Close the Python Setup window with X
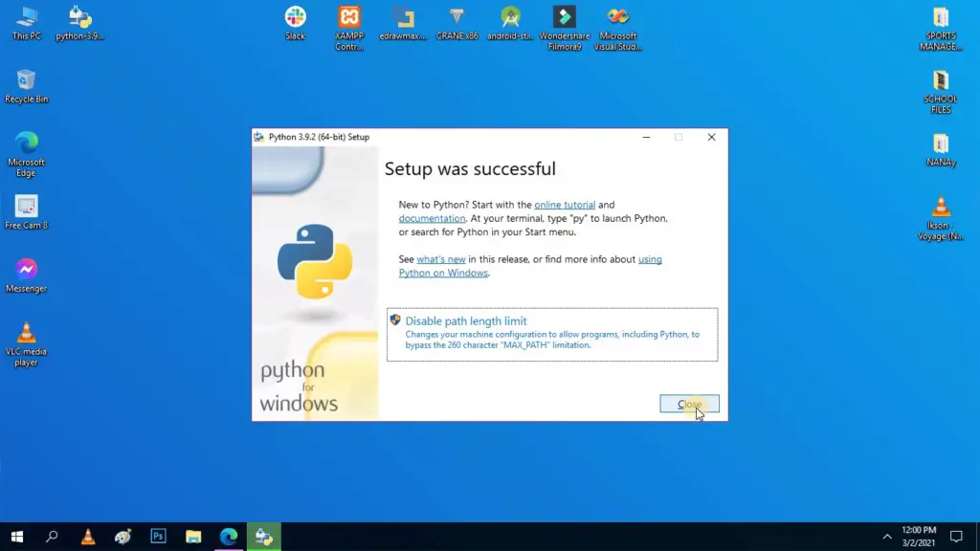The image size is (980, 551). pyautogui.click(x=711, y=138)
